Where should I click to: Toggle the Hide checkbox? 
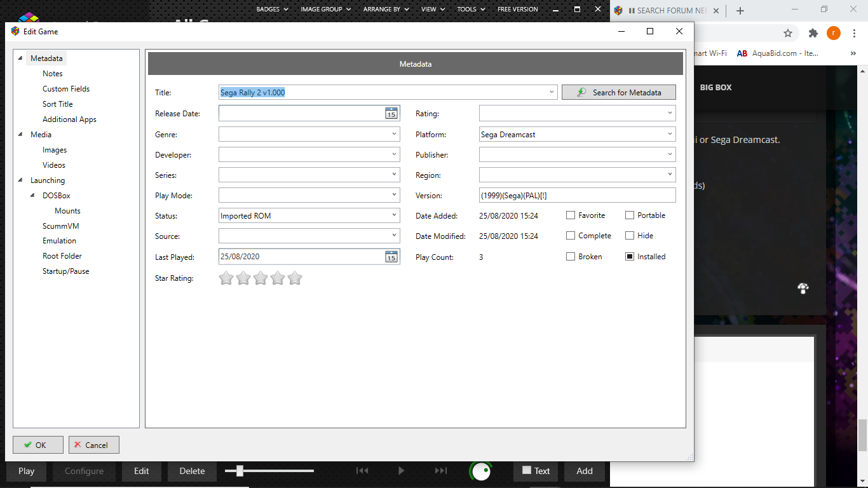630,236
